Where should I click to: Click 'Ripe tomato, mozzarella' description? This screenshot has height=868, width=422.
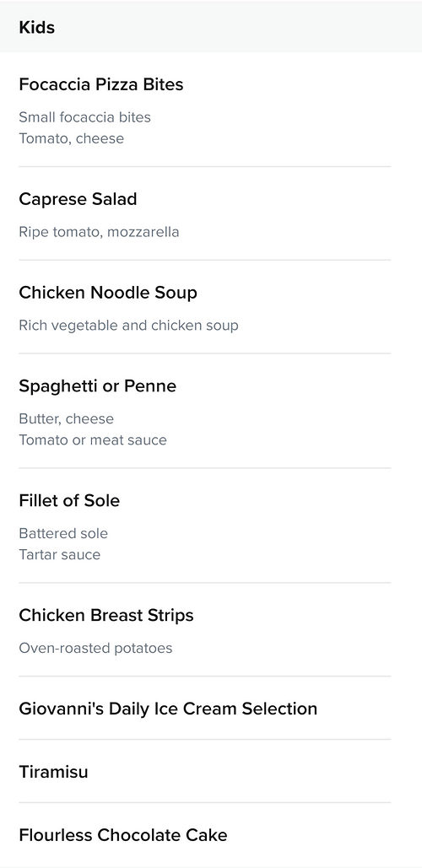(x=99, y=232)
